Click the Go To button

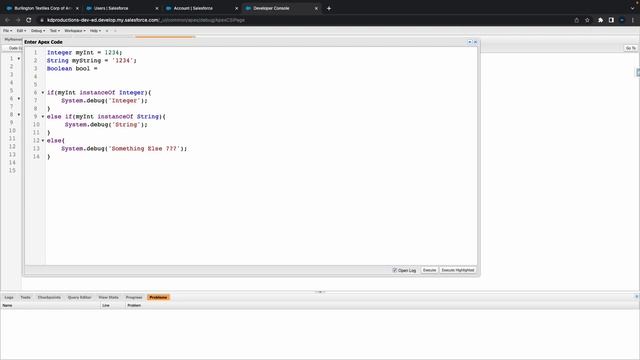click(x=631, y=48)
